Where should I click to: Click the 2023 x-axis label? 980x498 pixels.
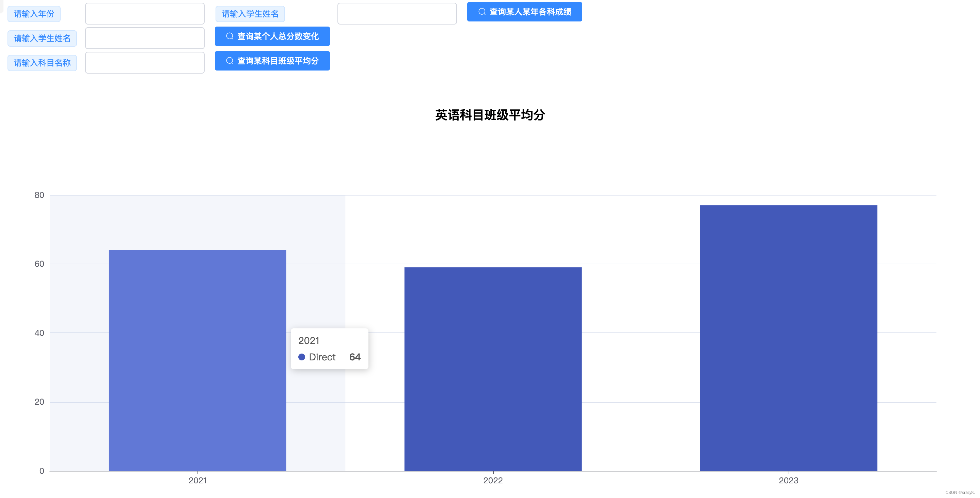coord(788,480)
